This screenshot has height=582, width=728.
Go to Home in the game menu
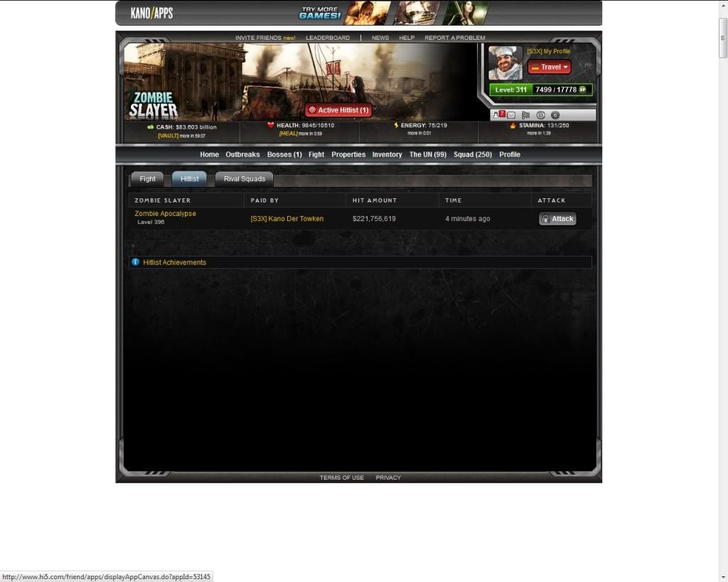(x=210, y=154)
